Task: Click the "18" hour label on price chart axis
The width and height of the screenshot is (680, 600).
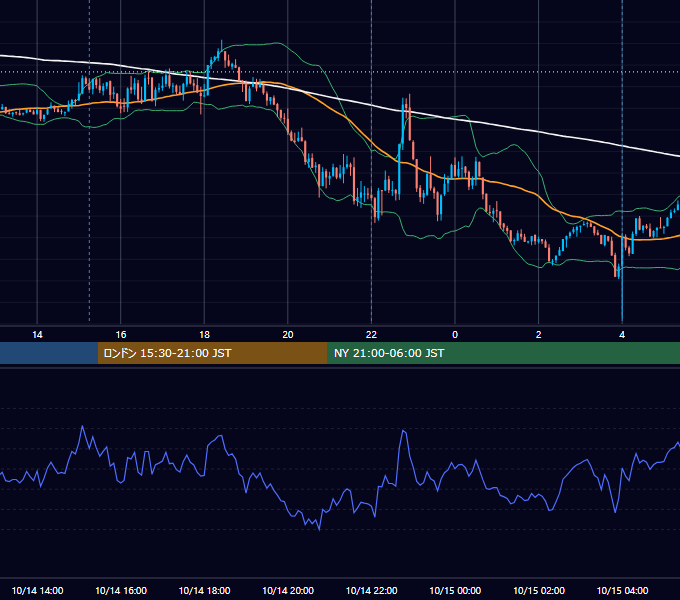Action: click(x=204, y=335)
